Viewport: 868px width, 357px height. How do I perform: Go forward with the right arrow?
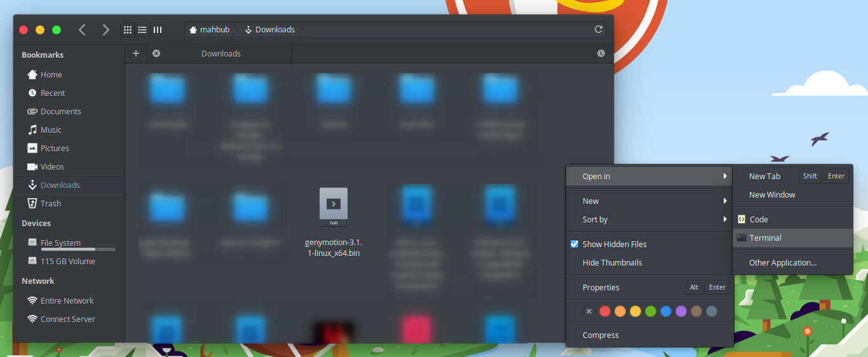point(105,30)
